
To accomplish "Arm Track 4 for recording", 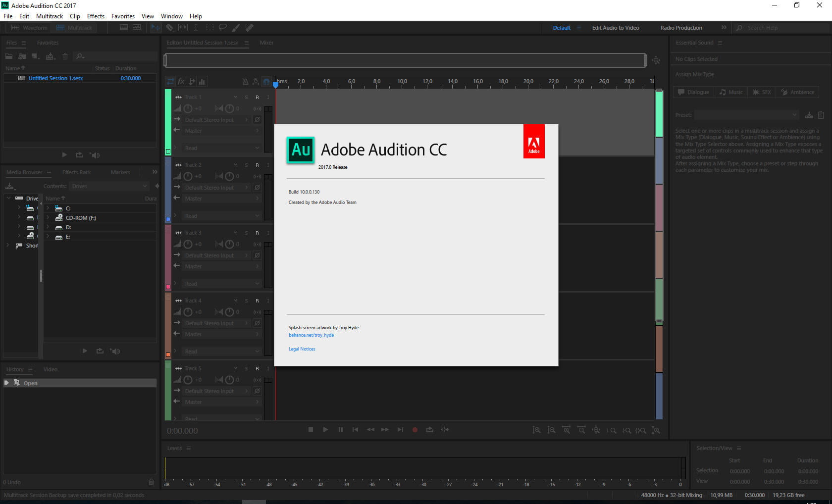I will pos(257,301).
